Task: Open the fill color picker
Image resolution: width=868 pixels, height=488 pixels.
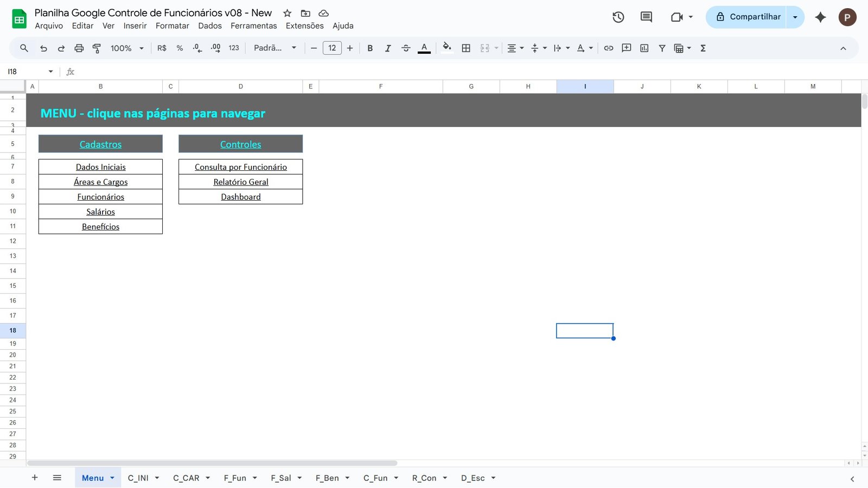Action: click(x=446, y=48)
